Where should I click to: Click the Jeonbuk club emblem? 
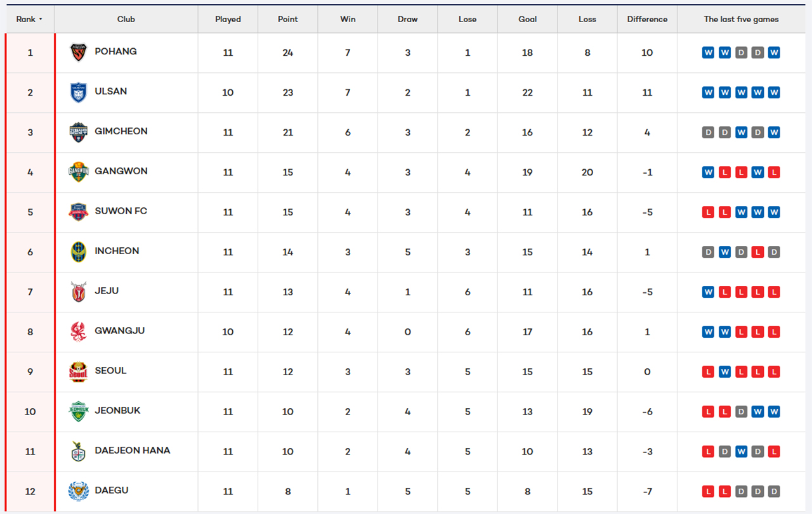coord(78,412)
